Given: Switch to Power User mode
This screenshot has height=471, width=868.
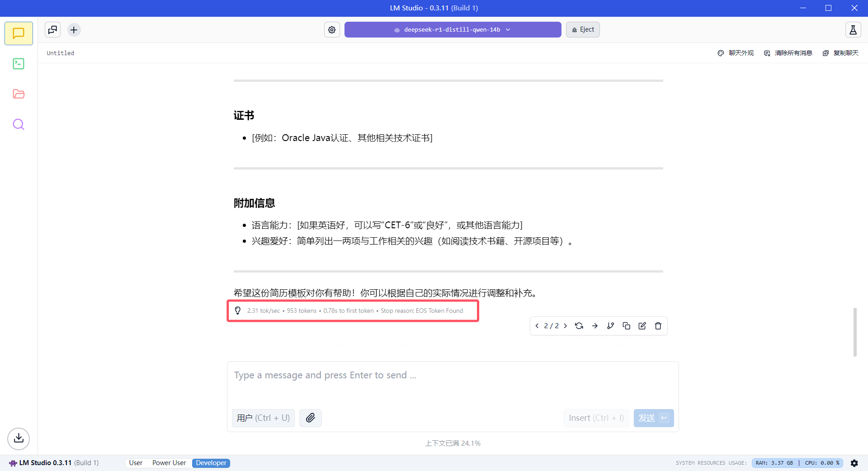Looking at the screenshot, I should (x=169, y=463).
